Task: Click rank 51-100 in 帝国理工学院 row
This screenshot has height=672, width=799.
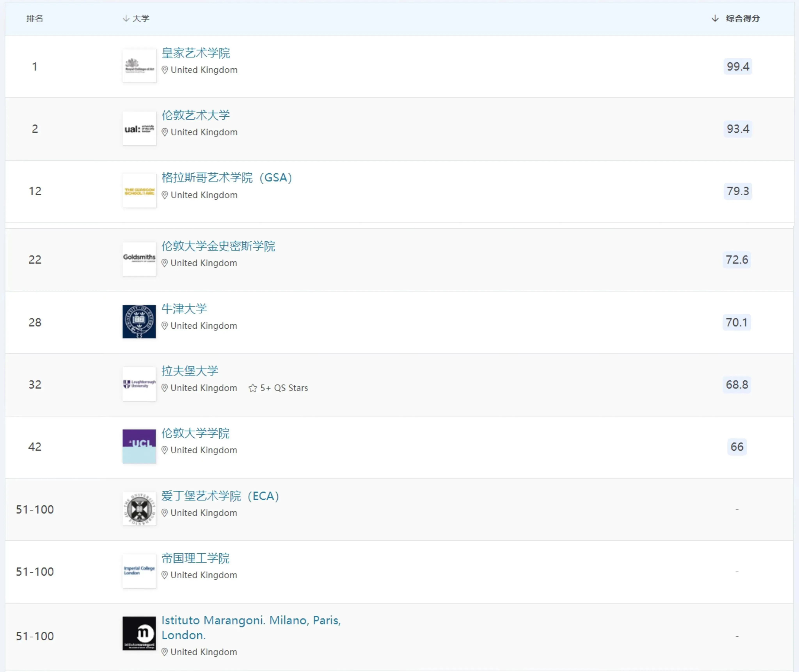Action: (x=35, y=571)
